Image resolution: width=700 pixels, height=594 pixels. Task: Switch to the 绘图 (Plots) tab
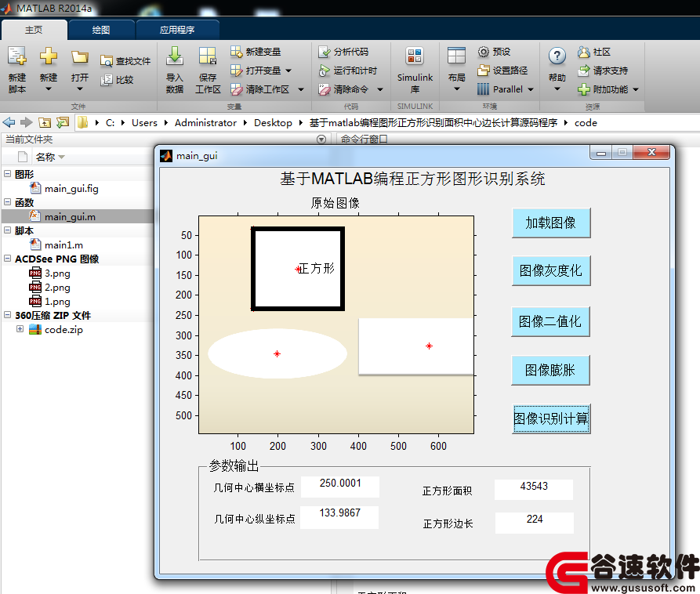(x=101, y=30)
